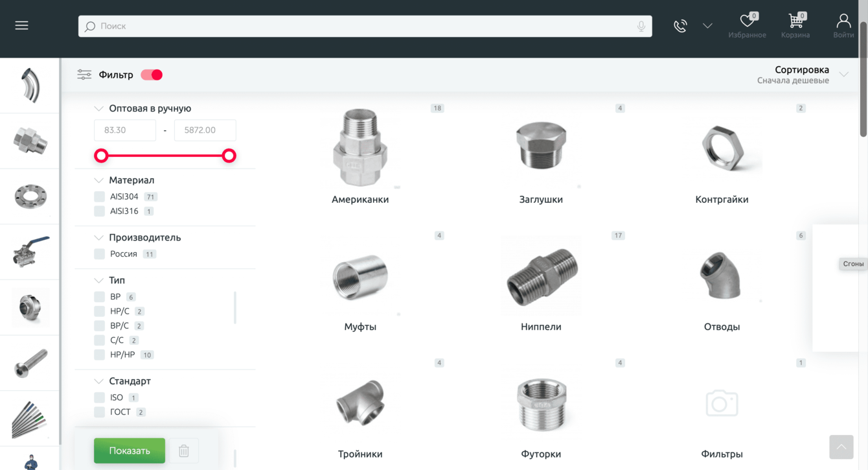Expand the dropdown arrow next to phone

[x=707, y=26]
